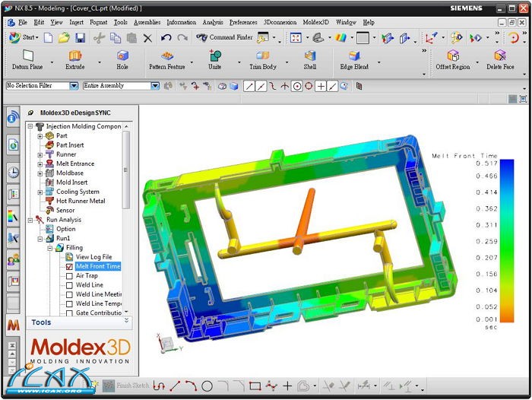Enable the Weld Line Meeting checkbox
Viewport: 532px width, 400px height.
coord(69,295)
